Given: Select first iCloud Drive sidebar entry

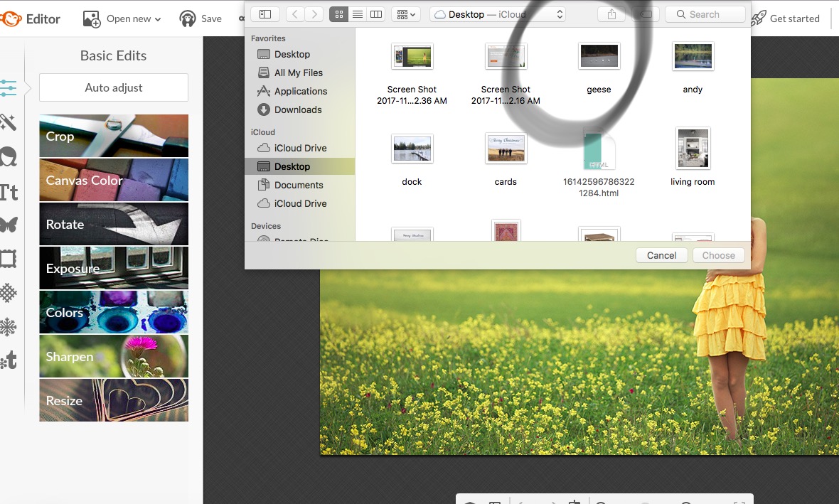Looking at the screenshot, I should (299, 148).
